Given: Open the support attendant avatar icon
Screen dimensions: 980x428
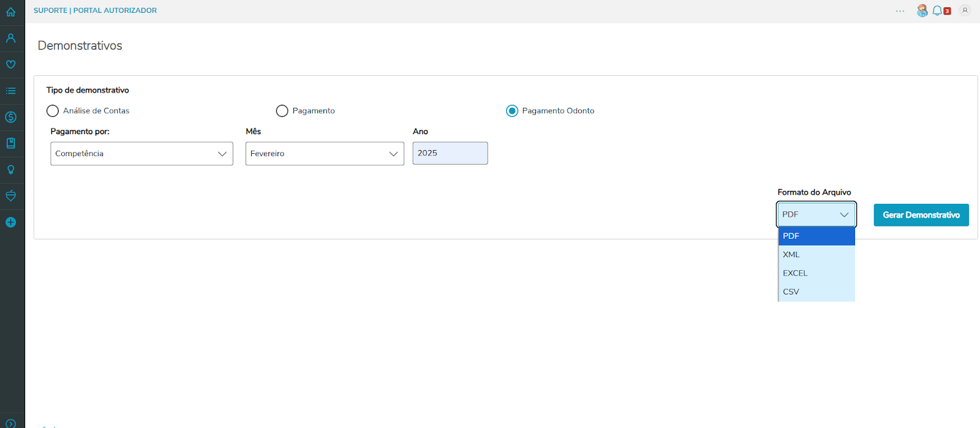Looking at the screenshot, I should tap(922, 10).
